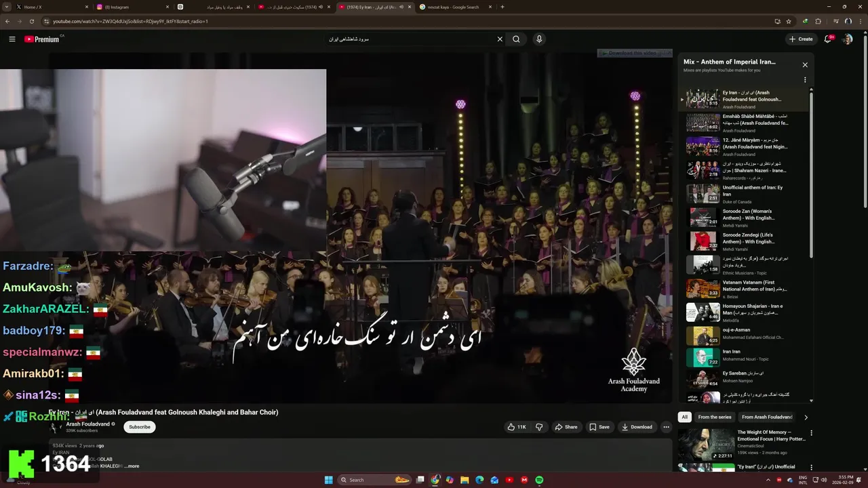Image resolution: width=868 pixels, height=488 pixels.
Task: Close the Home / X tab
Action: point(87,7)
